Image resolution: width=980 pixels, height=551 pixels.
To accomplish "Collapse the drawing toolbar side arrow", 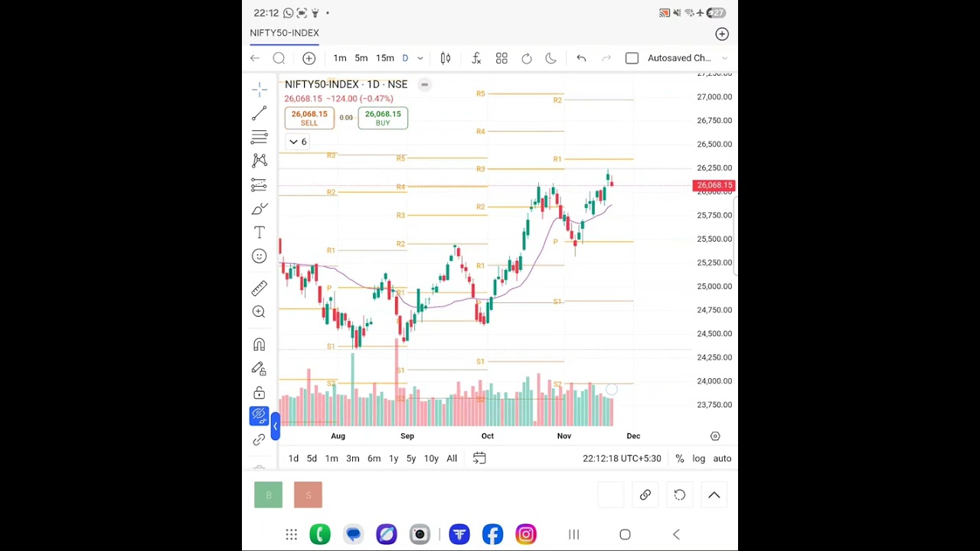I will [276, 426].
